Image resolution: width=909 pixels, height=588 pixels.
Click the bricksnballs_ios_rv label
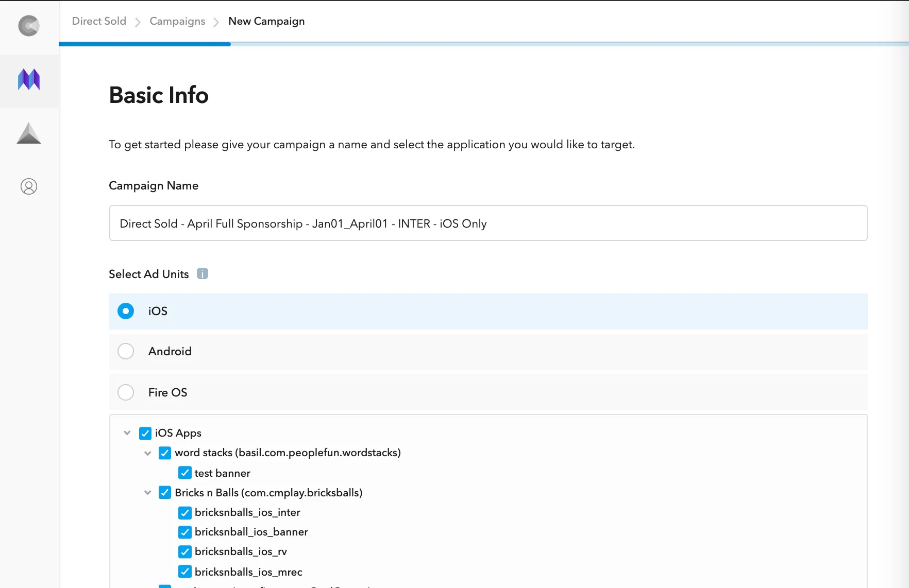pyautogui.click(x=241, y=551)
